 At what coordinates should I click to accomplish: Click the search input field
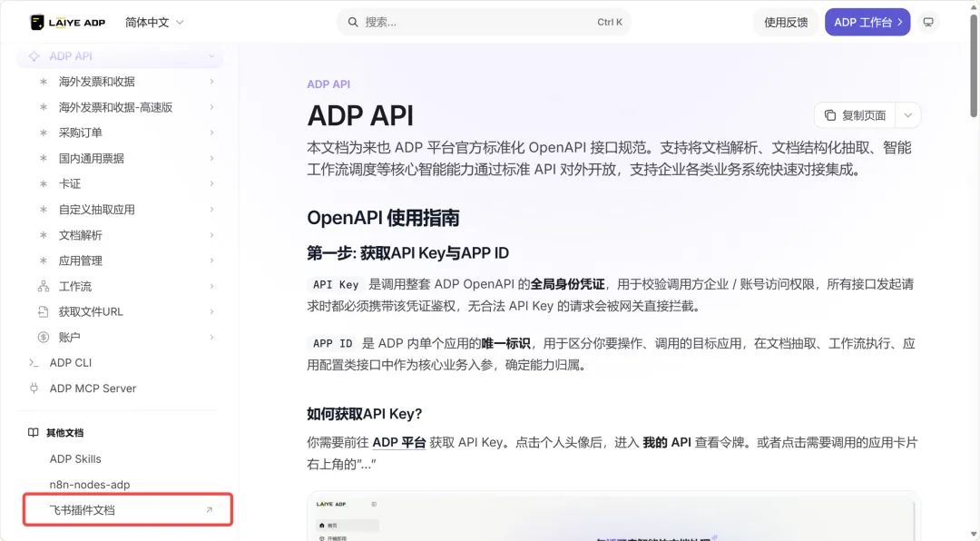click(485, 23)
